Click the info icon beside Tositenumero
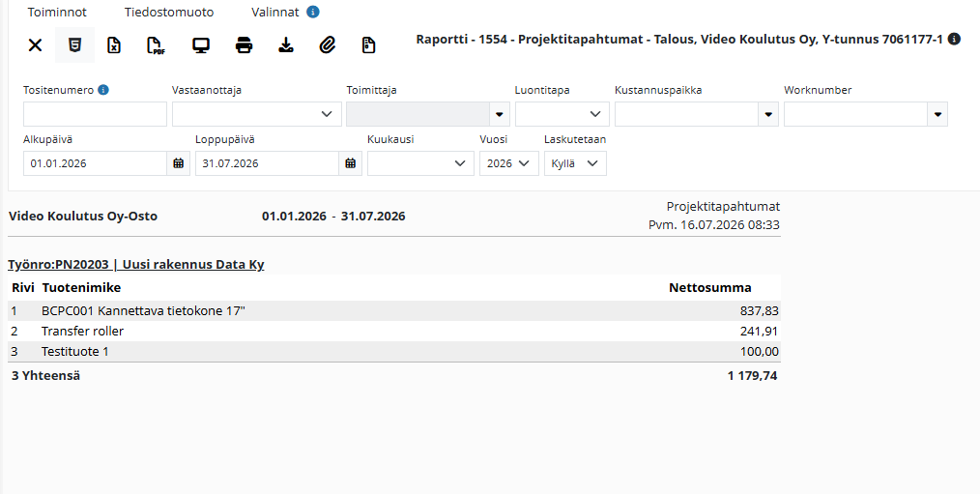980x494 pixels. tap(103, 90)
